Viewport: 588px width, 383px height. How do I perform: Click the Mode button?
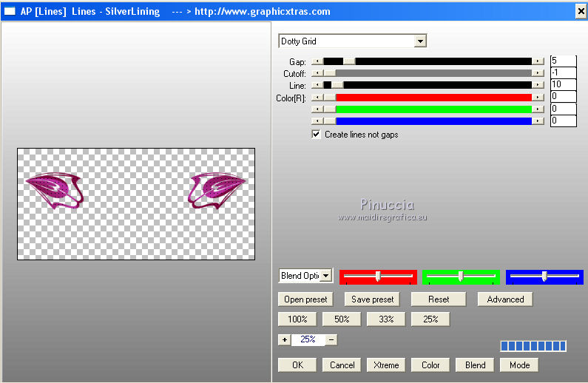(519, 365)
